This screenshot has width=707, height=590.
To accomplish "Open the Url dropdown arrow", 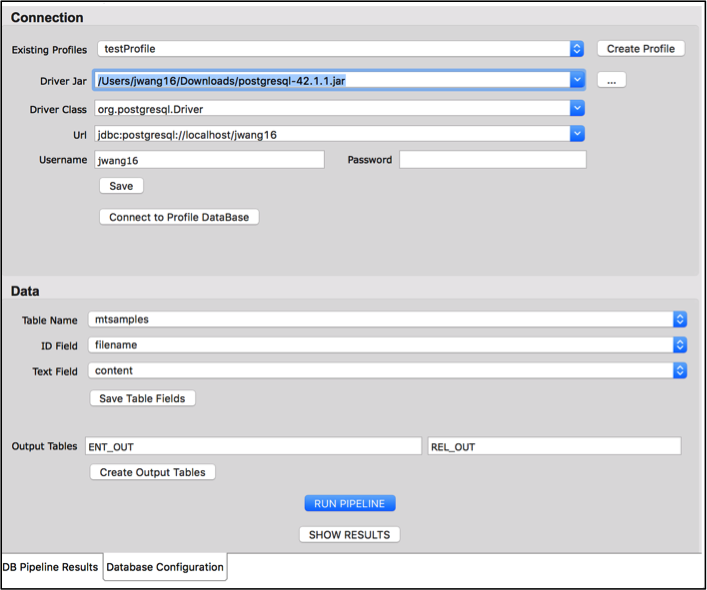I will [576, 134].
